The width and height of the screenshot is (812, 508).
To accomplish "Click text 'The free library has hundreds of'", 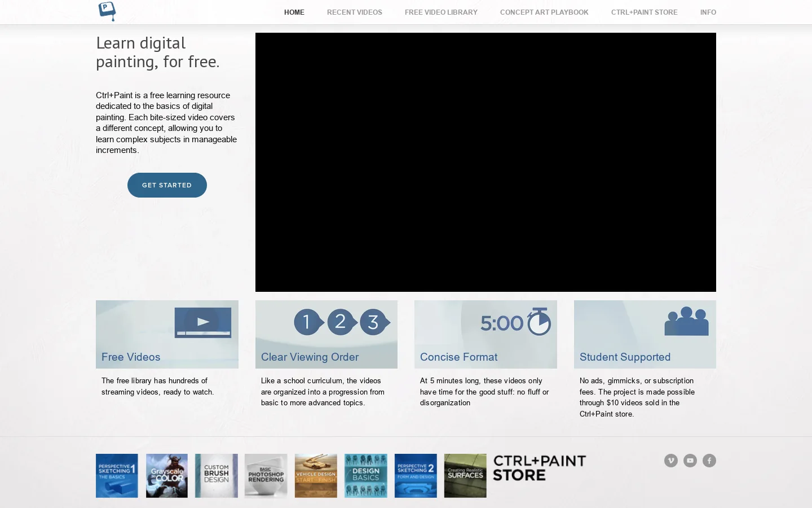I will 155,381.
